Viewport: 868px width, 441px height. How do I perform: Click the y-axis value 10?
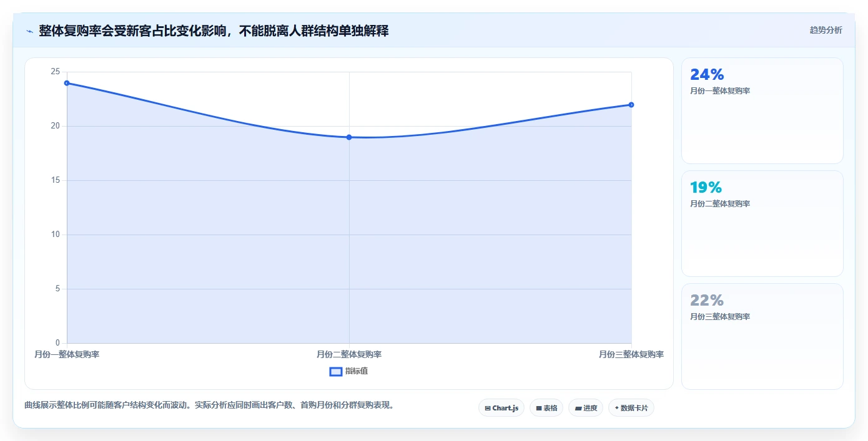pyautogui.click(x=56, y=235)
